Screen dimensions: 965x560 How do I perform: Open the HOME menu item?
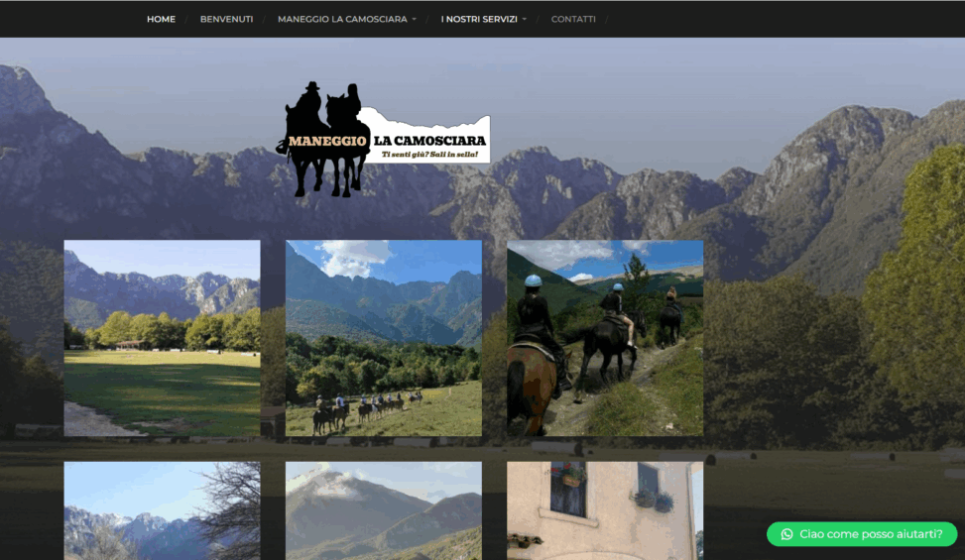(x=161, y=19)
